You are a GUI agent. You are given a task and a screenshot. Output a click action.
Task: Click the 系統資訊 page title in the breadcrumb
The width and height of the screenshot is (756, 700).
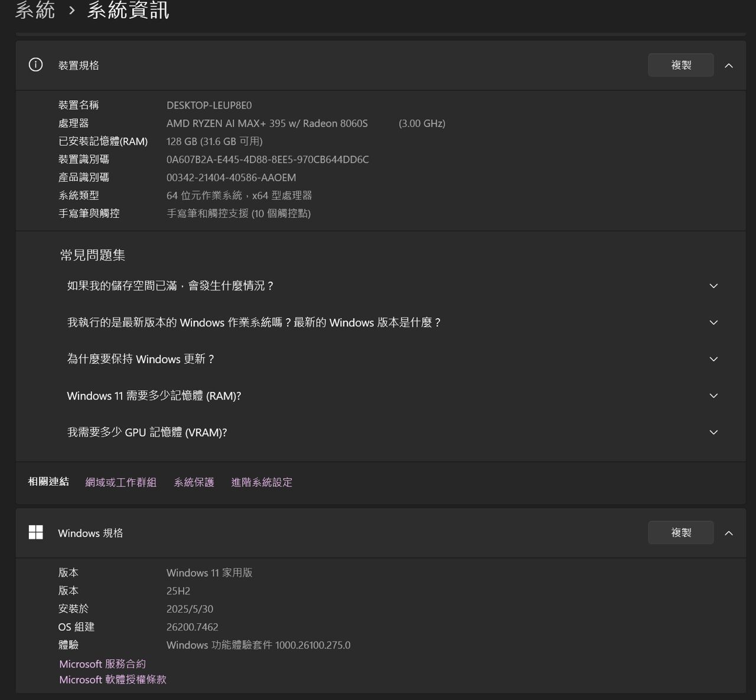128,10
